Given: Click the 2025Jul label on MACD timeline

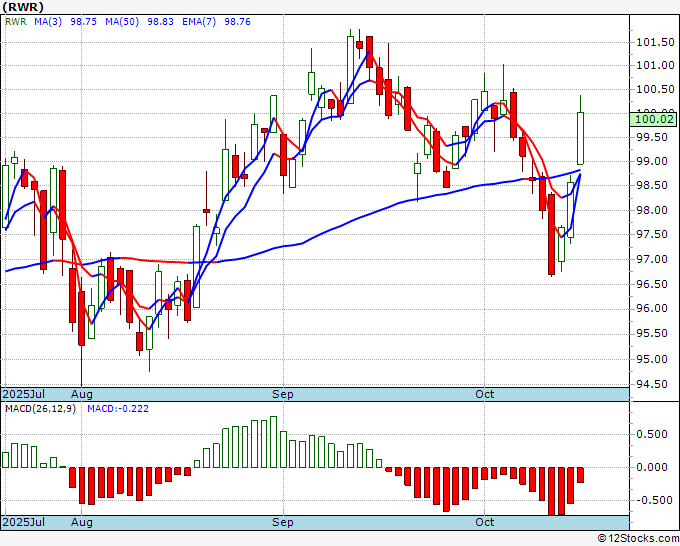Looking at the screenshot, I should pyautogui.click(x=24, y=522).
